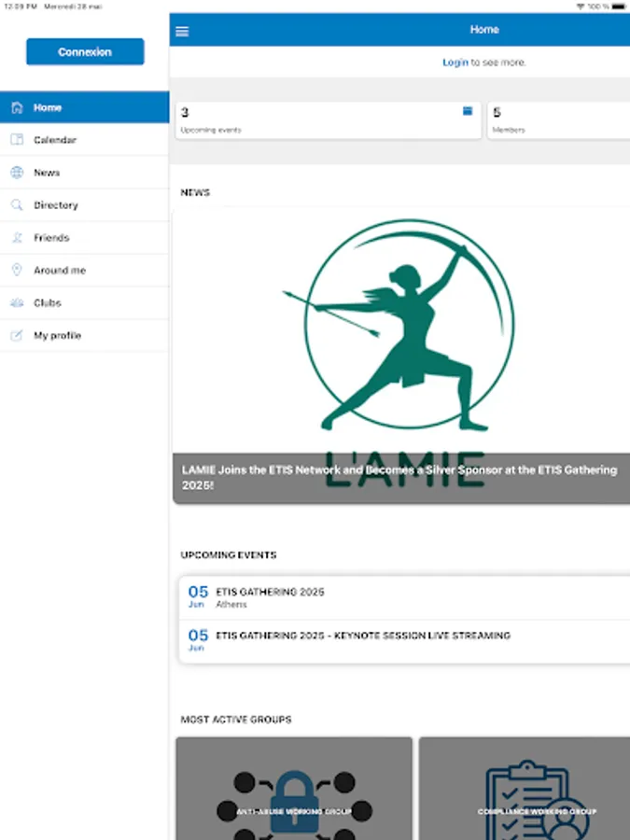Click the Home house icon in sidebar
Image resolution: width=630 pixels, height=840 pixels.
point(17,107)
